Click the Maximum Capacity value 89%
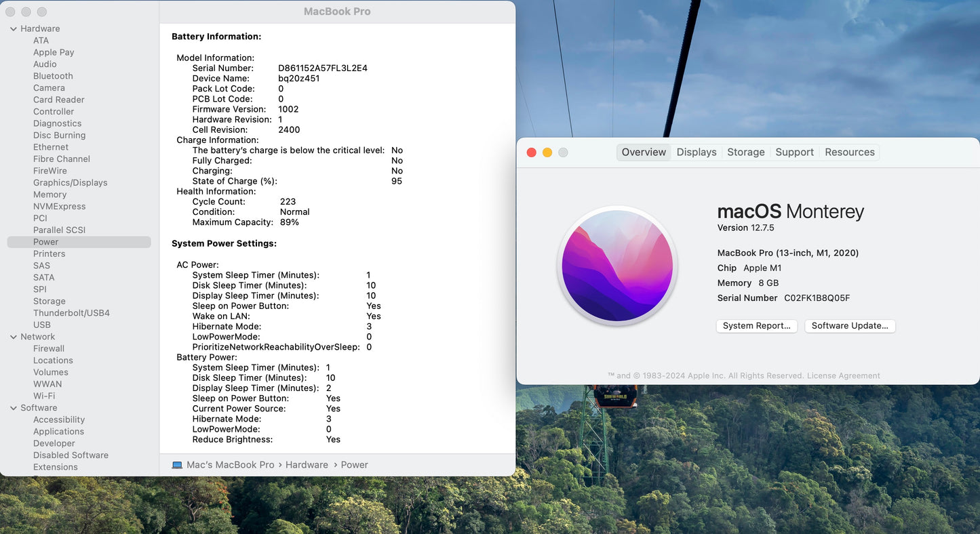 290,222
